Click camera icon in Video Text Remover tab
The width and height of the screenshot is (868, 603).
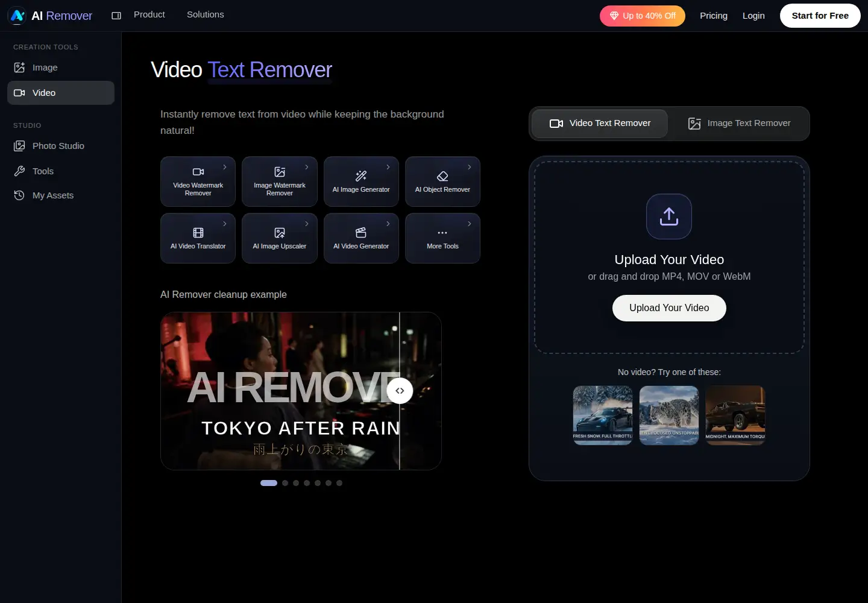(556, 124)
